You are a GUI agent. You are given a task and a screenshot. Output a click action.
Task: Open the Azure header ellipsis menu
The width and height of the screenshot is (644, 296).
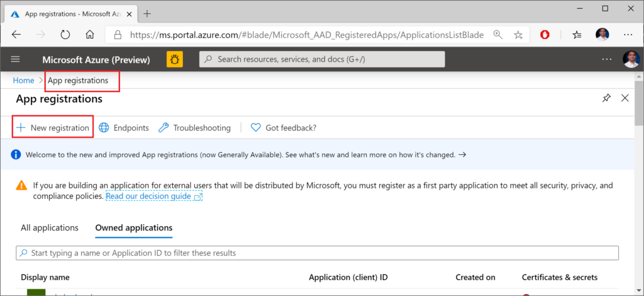607,59
